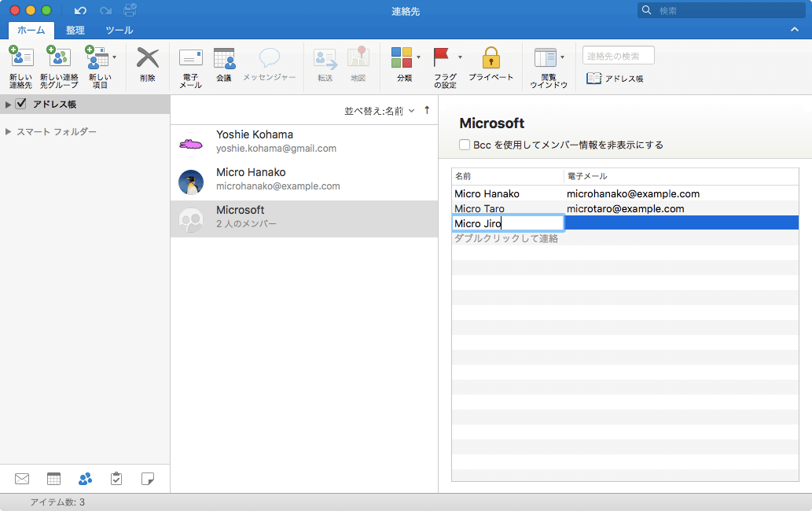Select the Micro Hanako contact in list
The height and width of the screenshot is (511, 812).
pos(304,182)
